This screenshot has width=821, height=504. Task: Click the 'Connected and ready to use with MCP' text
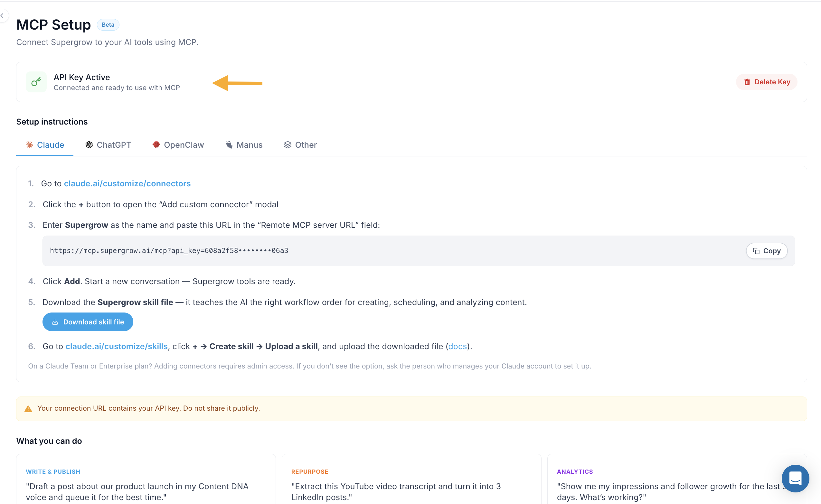(x=116, y=88)
